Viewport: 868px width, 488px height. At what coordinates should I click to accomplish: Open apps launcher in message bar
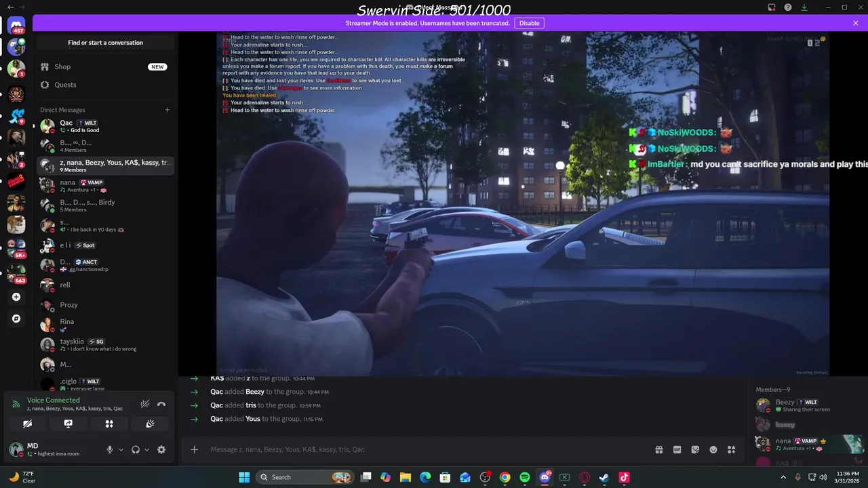(x=731, y=449)
